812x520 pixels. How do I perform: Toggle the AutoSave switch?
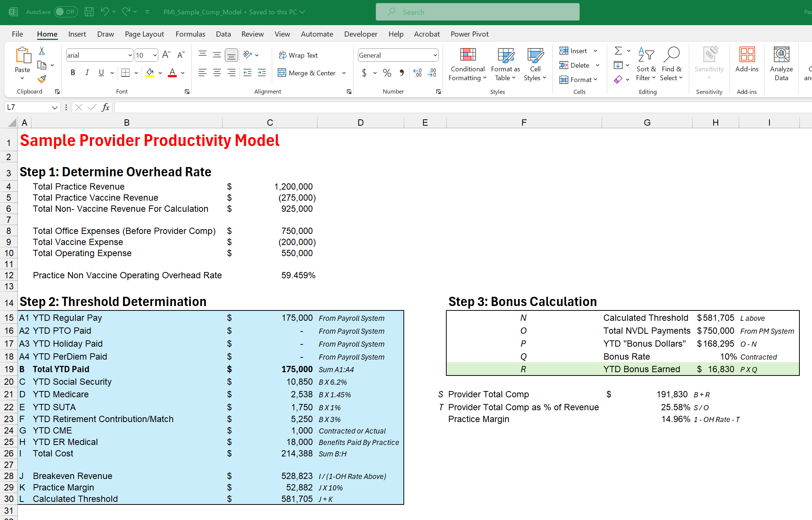click(66, 12)
